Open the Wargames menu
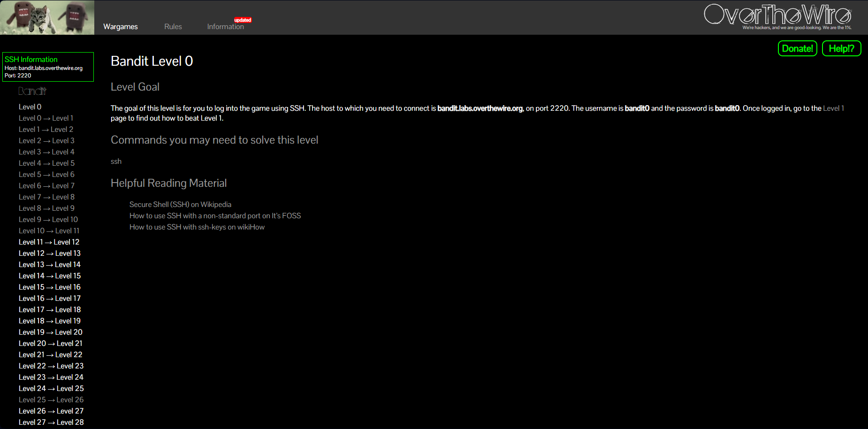 click(121, 27)
